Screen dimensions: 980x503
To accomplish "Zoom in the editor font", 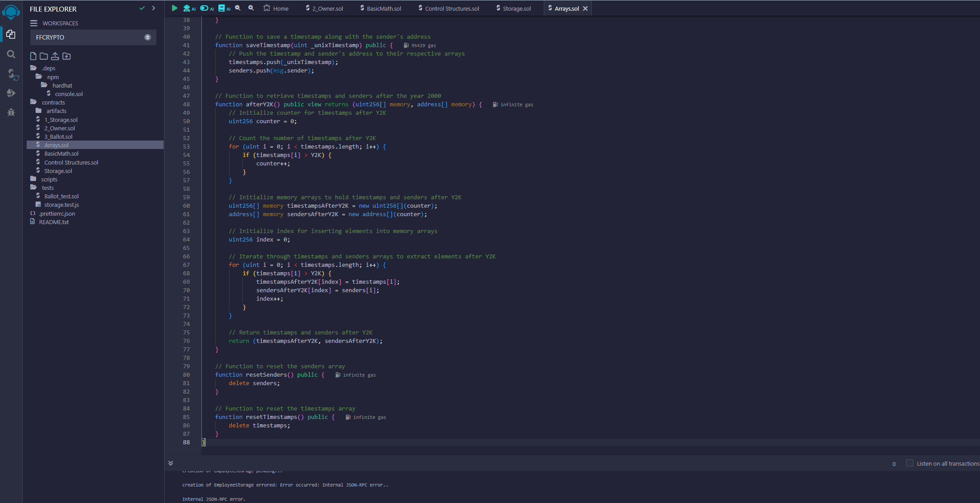I will tap(251, 8).
